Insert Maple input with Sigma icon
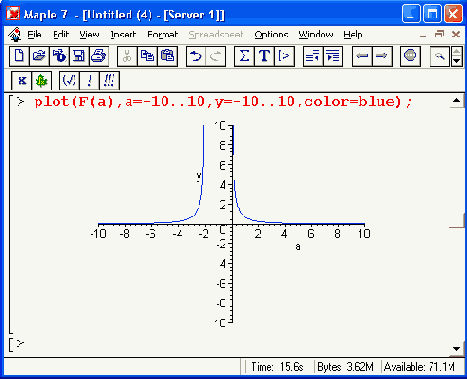Screen dimensions: 467x379 click(244, 56)
